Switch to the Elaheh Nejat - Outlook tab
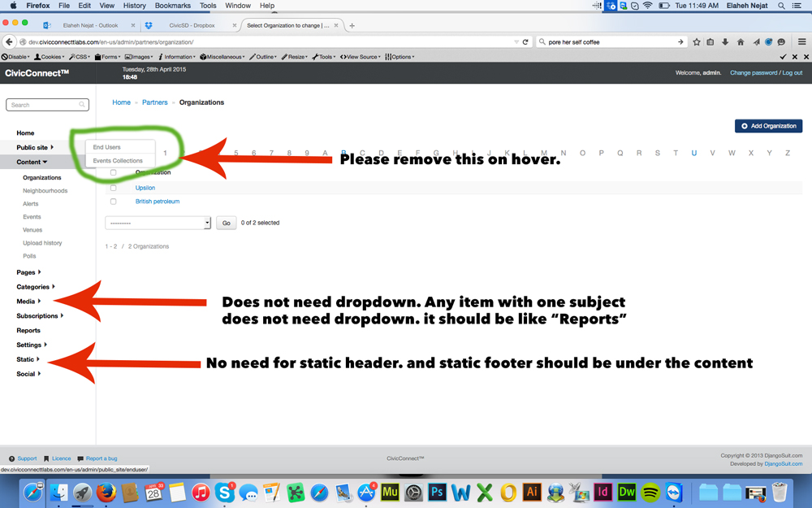 click(90, 25)
